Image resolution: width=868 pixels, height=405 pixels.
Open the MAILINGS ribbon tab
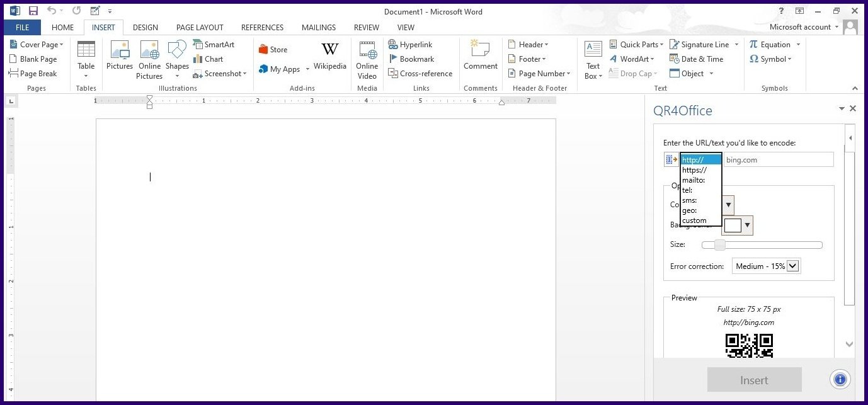point(318,27)
